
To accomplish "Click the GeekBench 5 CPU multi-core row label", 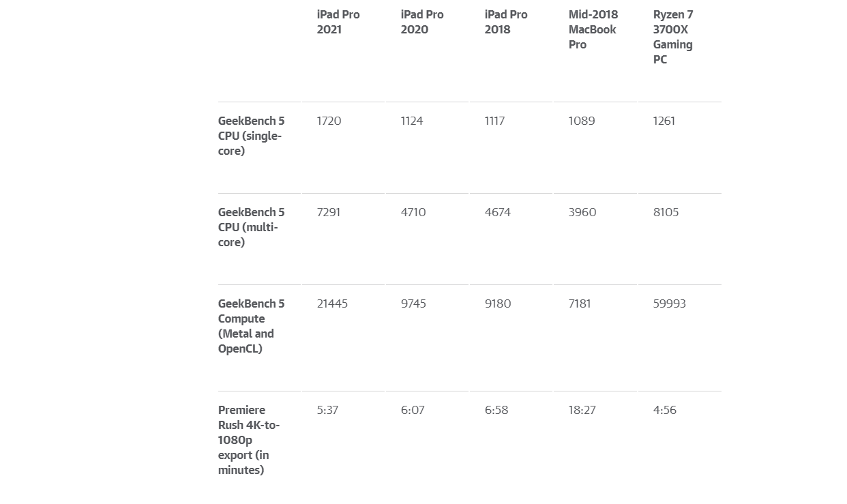I will click(251, 227).
